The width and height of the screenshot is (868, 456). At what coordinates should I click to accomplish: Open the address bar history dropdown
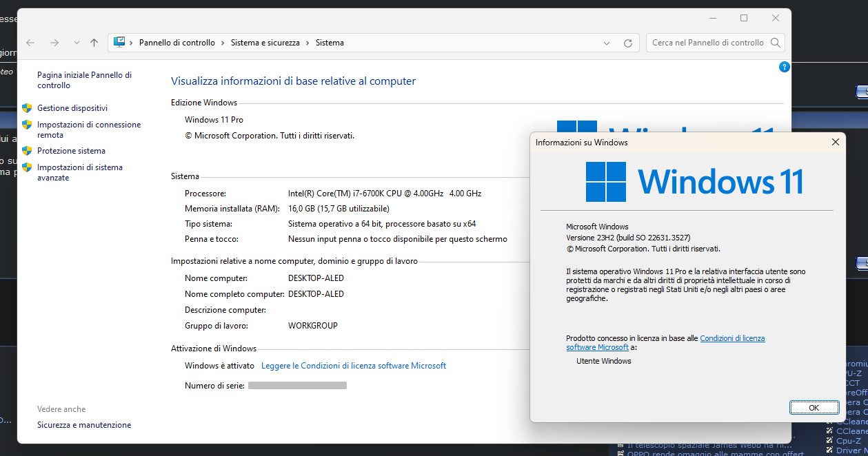point(608,43)
